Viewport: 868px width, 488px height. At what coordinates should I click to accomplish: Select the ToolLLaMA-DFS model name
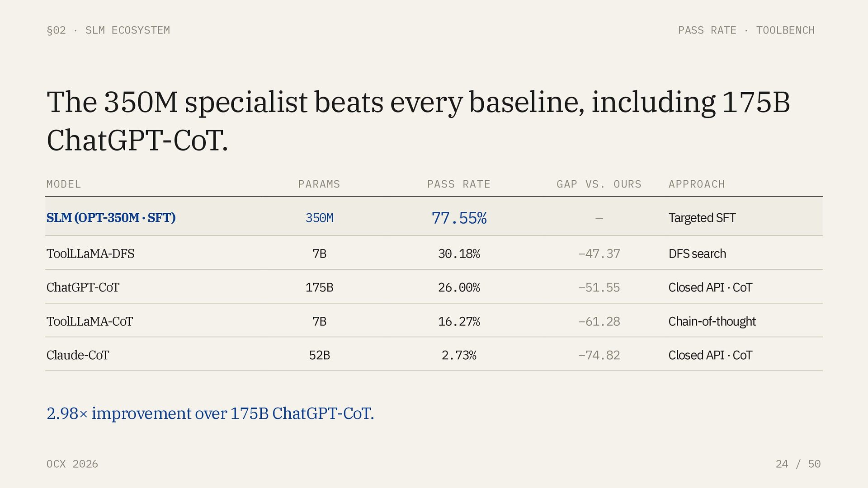click(90, 253)
